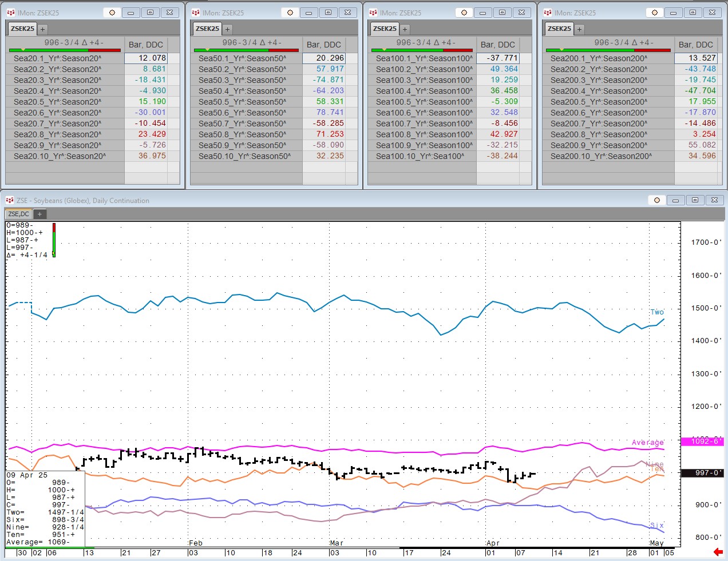728x561 pixels.
Task: Click the Bar, DDC column header in the Season200 window
Action: (x=696, y=45)
